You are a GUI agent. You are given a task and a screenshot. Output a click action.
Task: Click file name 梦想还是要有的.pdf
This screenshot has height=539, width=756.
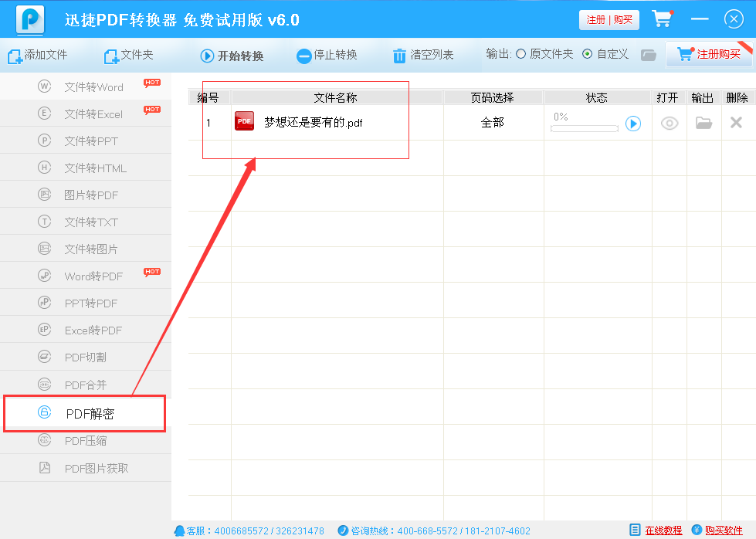coord(314,123)
